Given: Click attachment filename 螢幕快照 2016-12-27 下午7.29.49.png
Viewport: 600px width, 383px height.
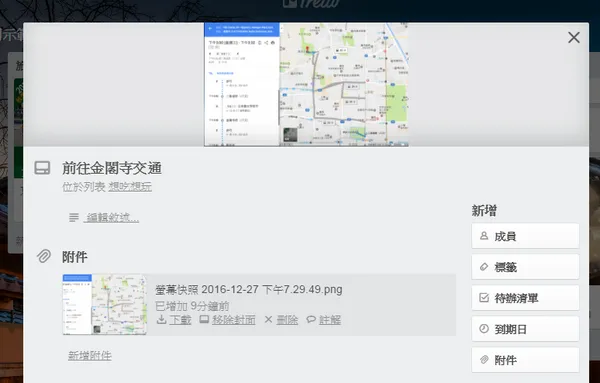Looking at the screenshot, I should (x=249, y=289).
